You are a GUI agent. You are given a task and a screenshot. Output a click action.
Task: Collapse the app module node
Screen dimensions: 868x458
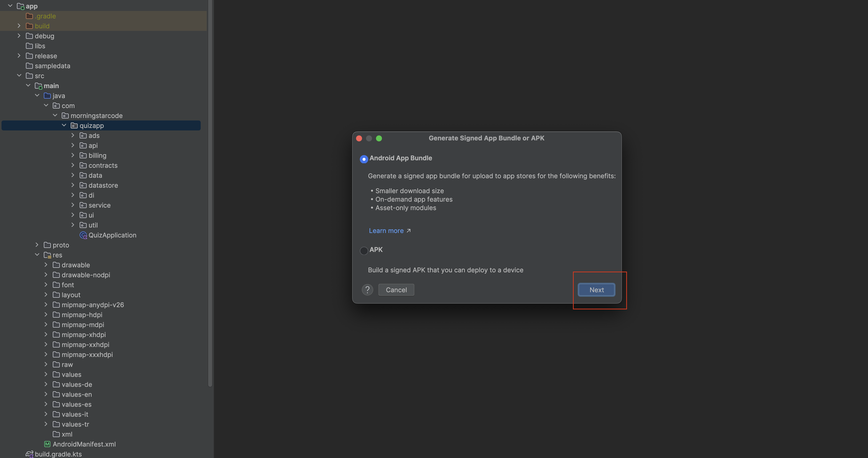(x=10, y=6)
